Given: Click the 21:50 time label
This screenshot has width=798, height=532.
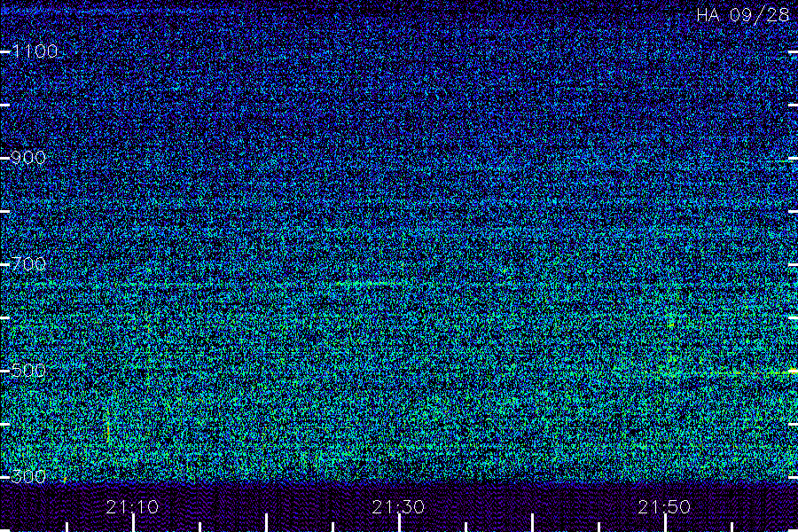Looking at the screenshot, I should point(664,507).
